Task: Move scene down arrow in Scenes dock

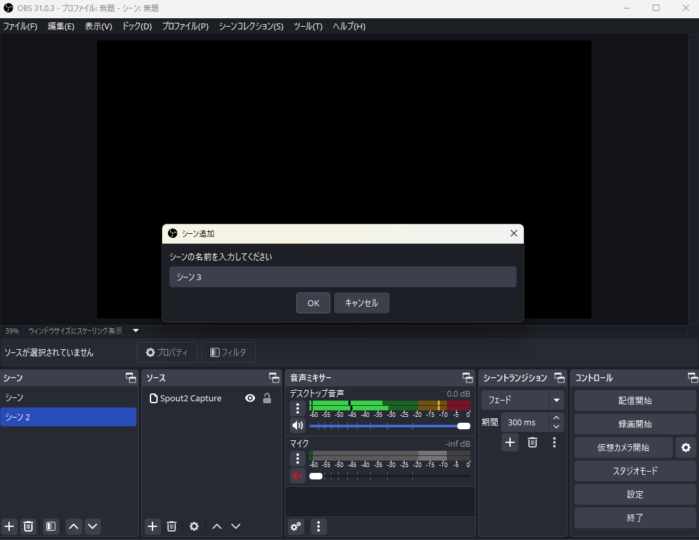Action: point(92,527)
